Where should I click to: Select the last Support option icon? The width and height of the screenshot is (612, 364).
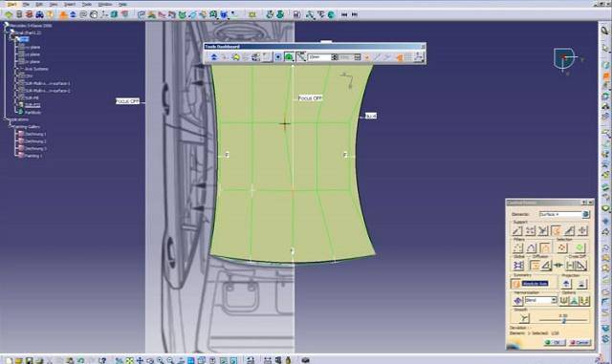582,230
